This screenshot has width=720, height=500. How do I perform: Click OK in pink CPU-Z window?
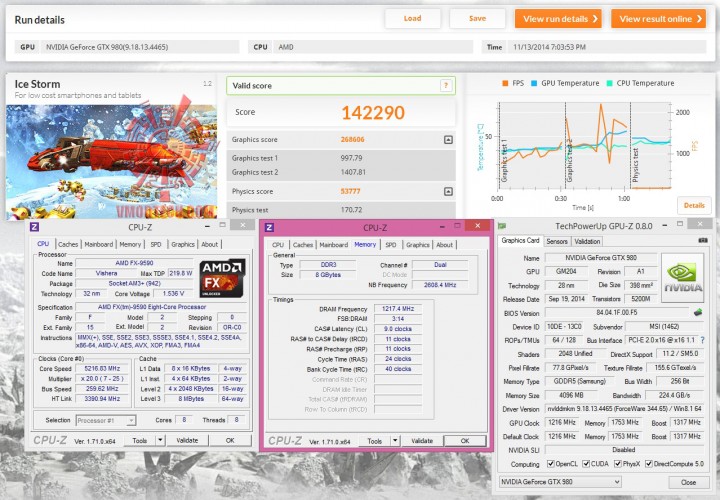465,441
